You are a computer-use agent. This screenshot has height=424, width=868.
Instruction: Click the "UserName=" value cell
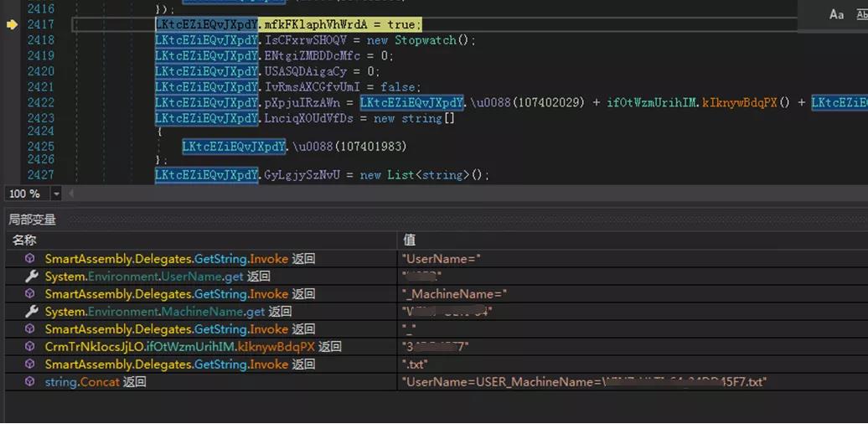point(441,259)
